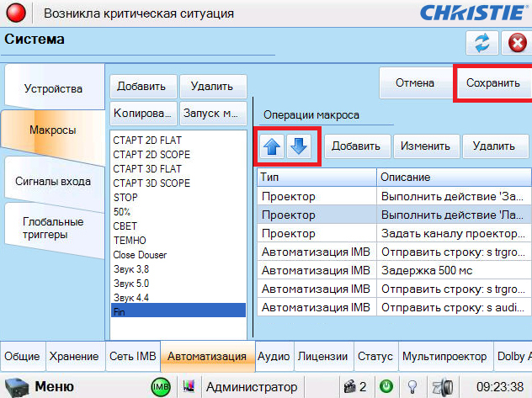This screenshot has width=532, height=398.
Task: Click the red critical alarm indicator
Action: [16, 13]
